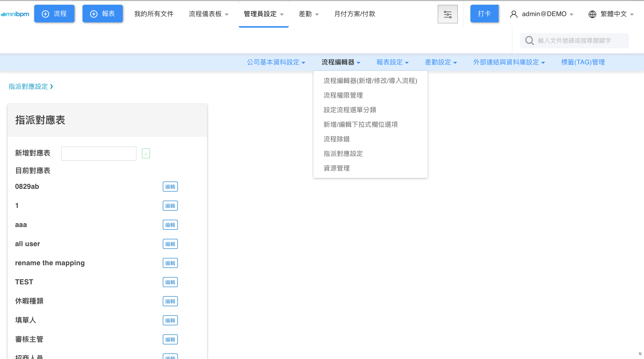Open the 指派對應設定 breadcrumb link
This screenshot has width=644, height=359.
28,86
